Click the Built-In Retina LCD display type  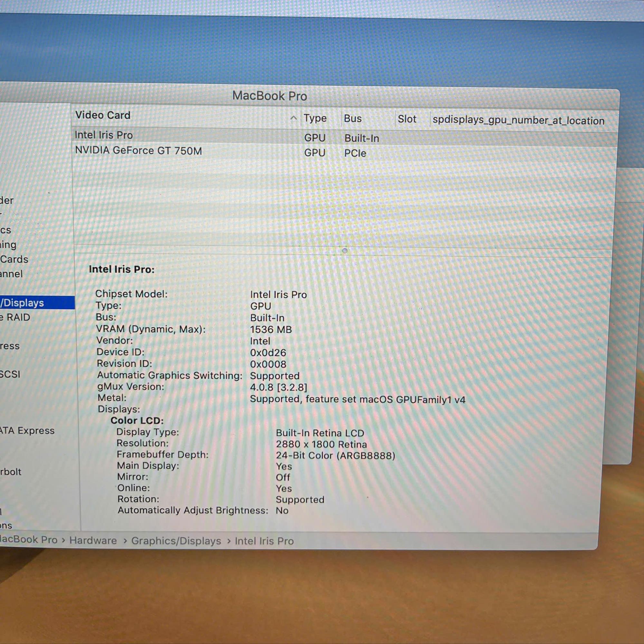320,433
